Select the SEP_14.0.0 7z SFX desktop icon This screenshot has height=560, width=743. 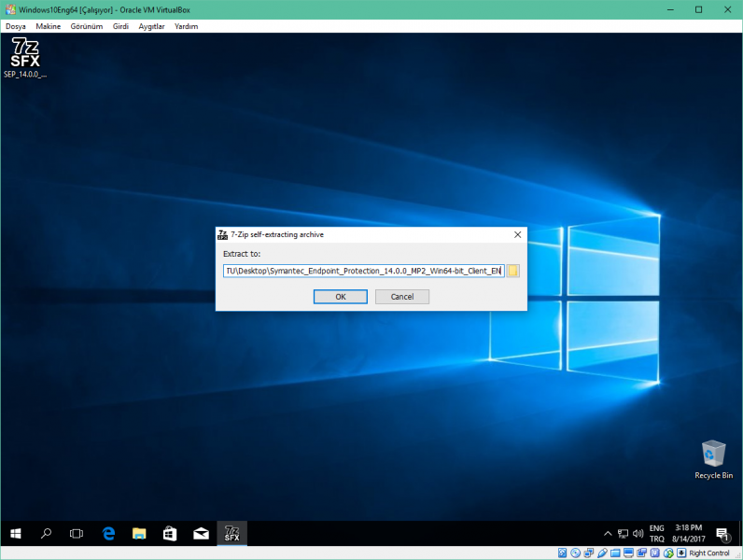pos(25,57)
